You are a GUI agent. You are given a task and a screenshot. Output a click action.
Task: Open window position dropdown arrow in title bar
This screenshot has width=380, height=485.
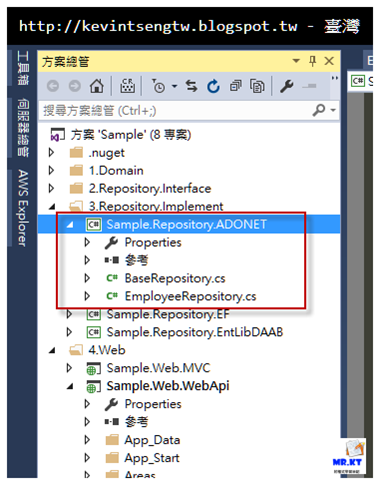click(296, 61)
